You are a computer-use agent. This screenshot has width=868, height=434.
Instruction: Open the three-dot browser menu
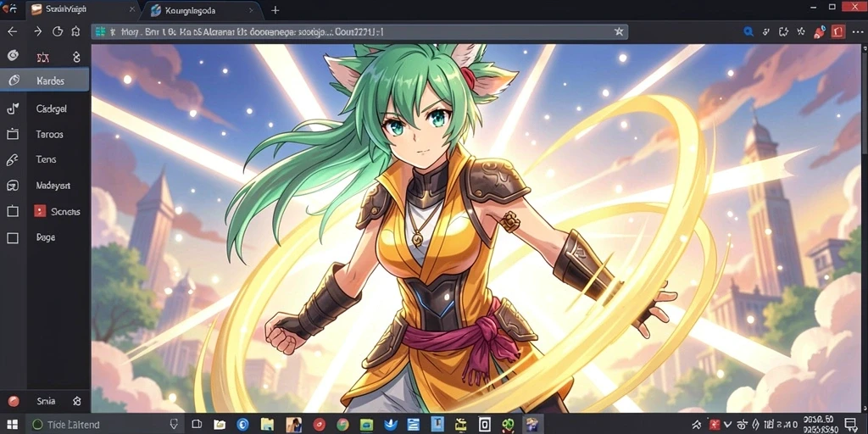(x=858, y=32)
